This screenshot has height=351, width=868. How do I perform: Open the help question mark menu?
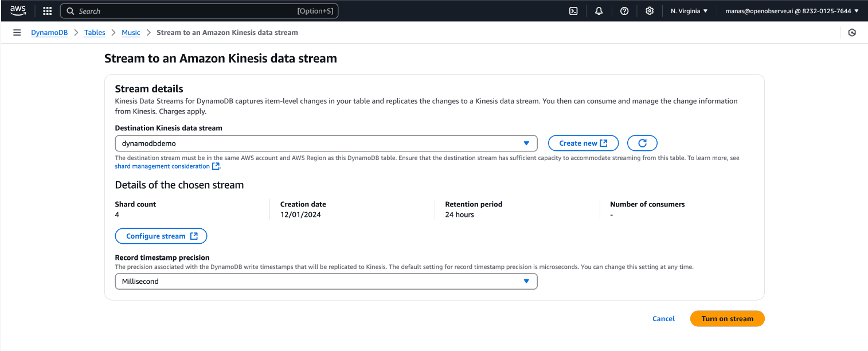(x=624, y=11)
